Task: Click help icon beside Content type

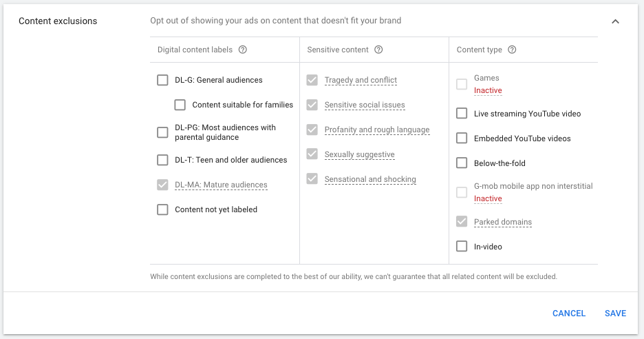Action: [512, 50]
